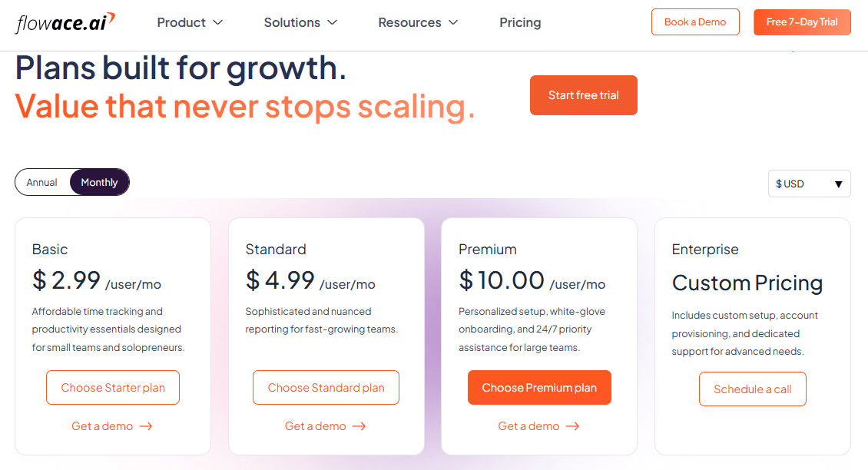Choose the Premium plan
The image size is (868, 470).
click(x=538, y=387)
